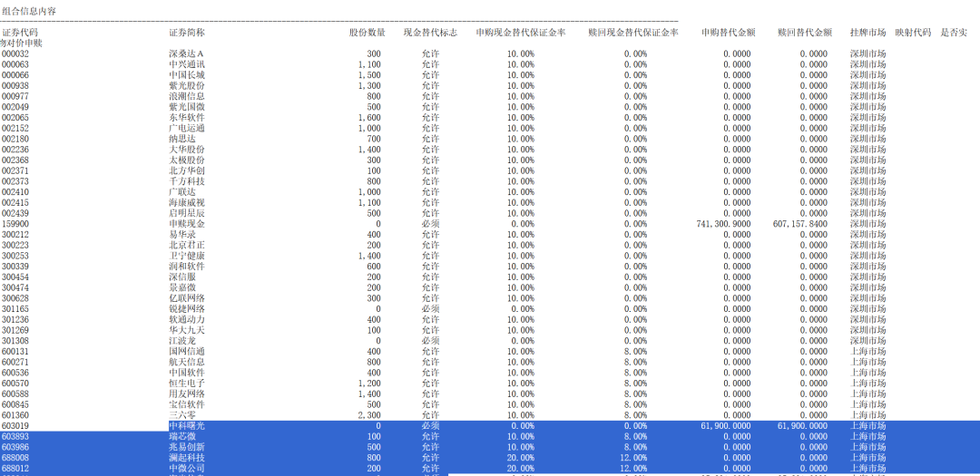The width and height of the screenshot is (980, 476).
Task: Click the 股份数量 column header
Action: [367, 33]
